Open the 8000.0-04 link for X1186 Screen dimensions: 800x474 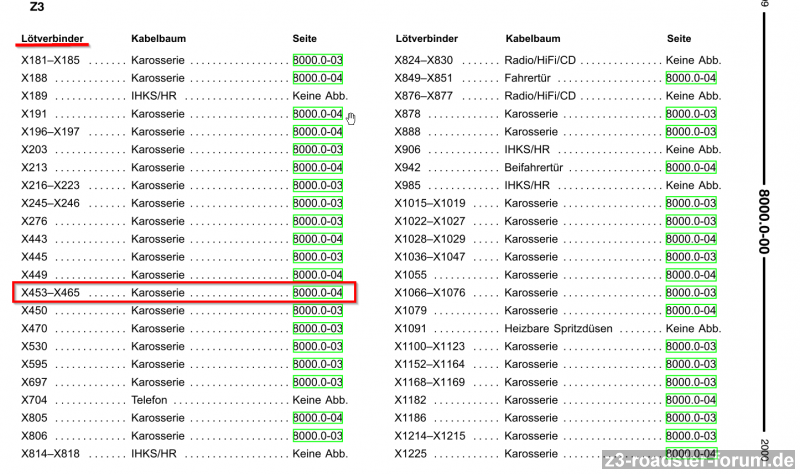691,418
